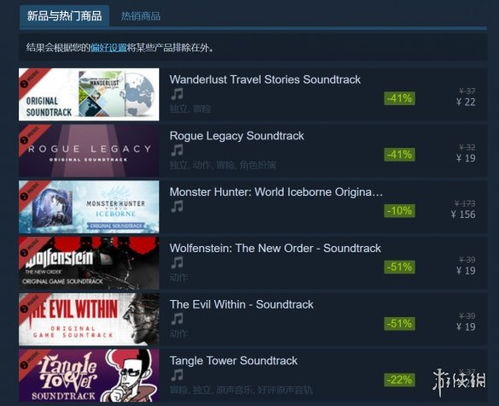Click the Tangle Tower Soundtrack thumbnail

click(89, 375)
